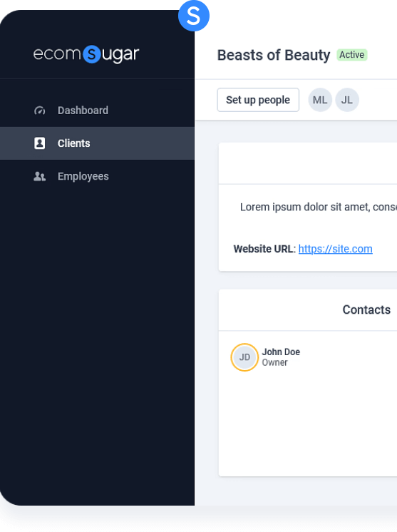Screen dimensions: 397x532
Task: Open Dashboard in the sidebar
Action: tap(98, 111)
